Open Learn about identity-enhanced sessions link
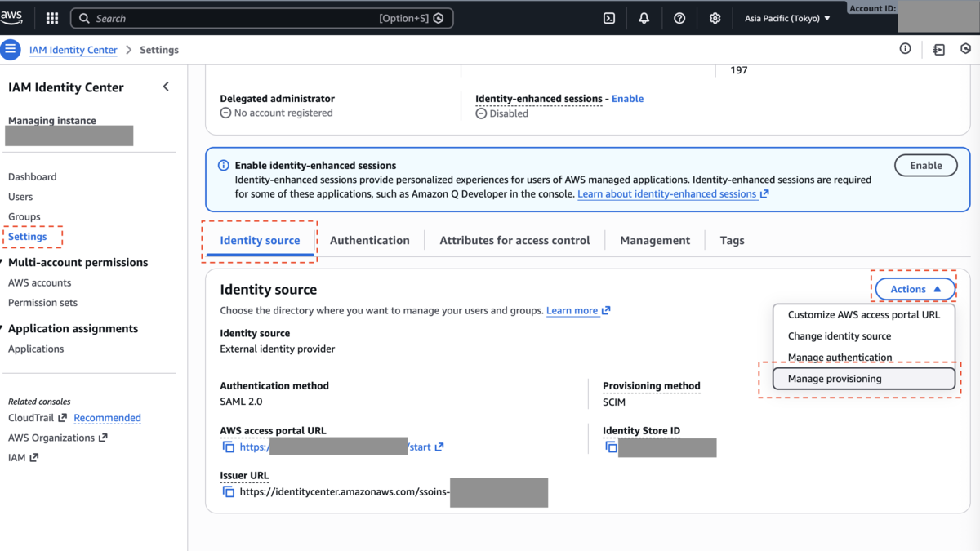The width and height of the screenshot is (980, 551). (x=673, y=193)
